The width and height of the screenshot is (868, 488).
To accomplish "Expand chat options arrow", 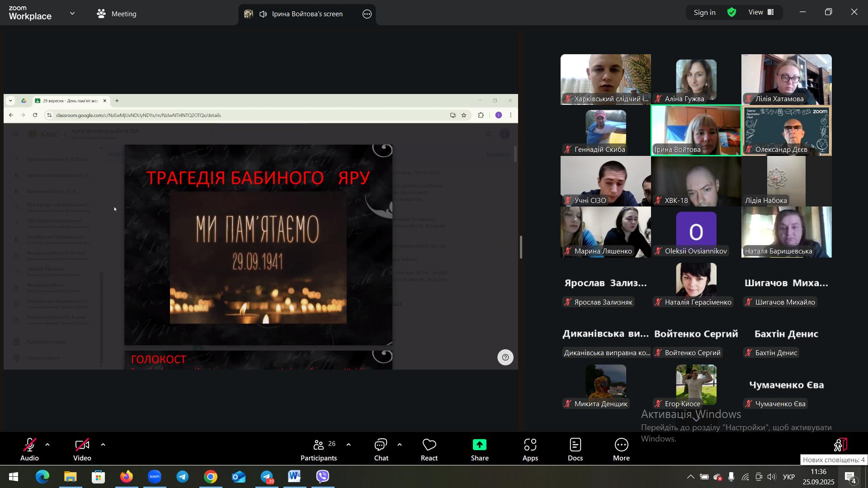I will point(400,446).
